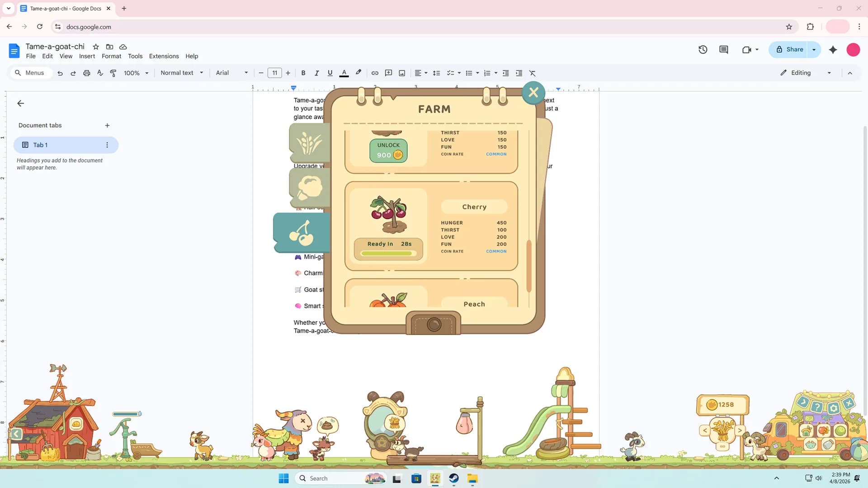The height and width of the screenshot is (488, 868).
Task: Open Steam from the Windows taskbar
Action: click(x=454, y=479)
